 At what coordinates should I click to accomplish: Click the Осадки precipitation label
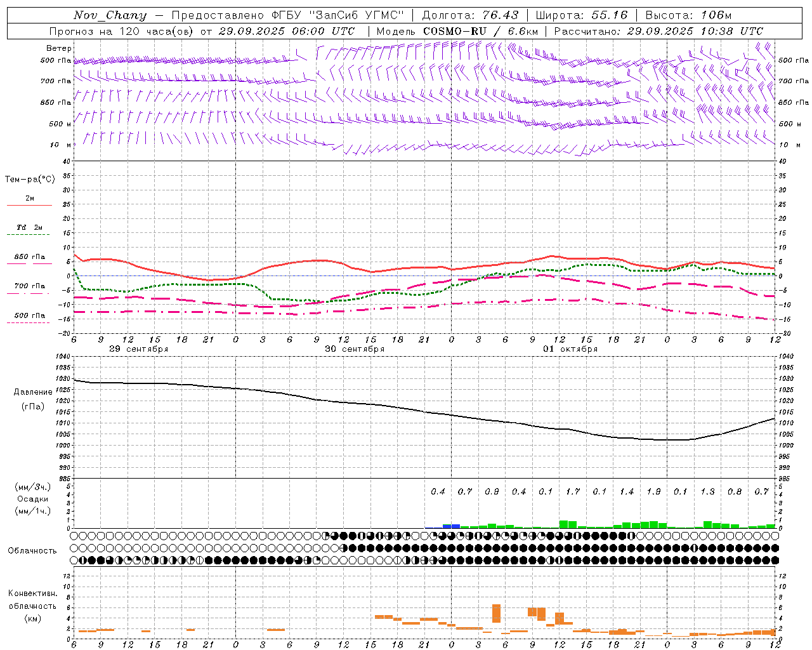click(x=33, y=499)
